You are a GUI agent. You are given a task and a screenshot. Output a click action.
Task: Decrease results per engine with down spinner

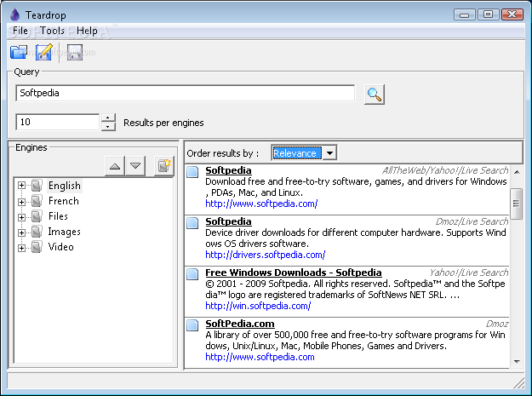[x=108, y=127]
